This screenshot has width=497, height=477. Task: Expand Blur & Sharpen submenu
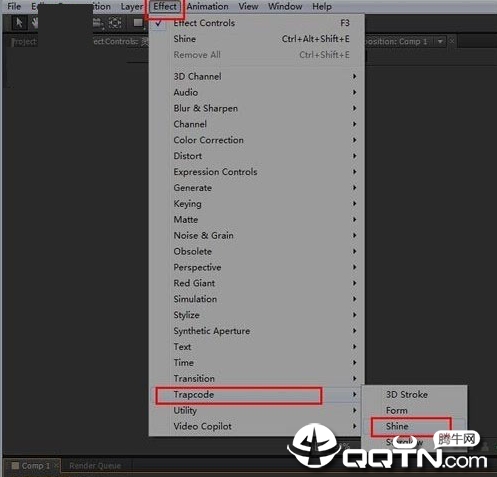click(x=257, y=108)
